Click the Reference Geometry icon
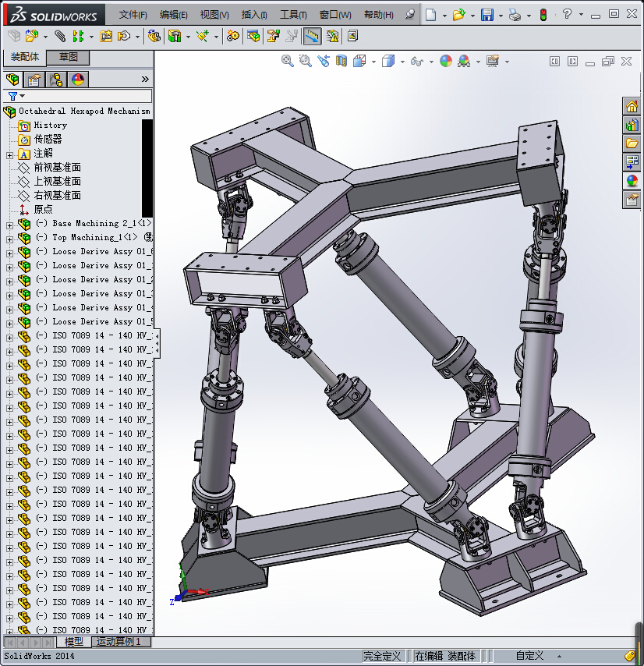Screen dimensions: 644x666 tap(203, 36)
